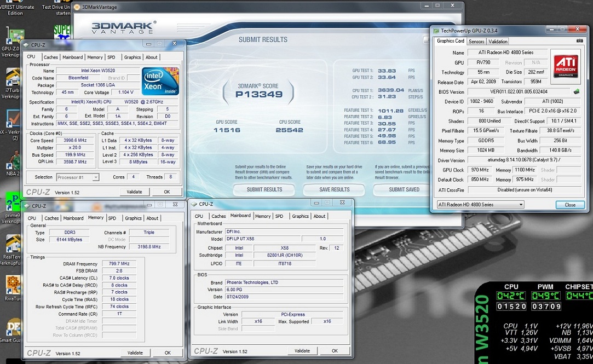
Task: Open the Memory tab in the CPU-Z Mainboard window
Action: pos(263,216)
